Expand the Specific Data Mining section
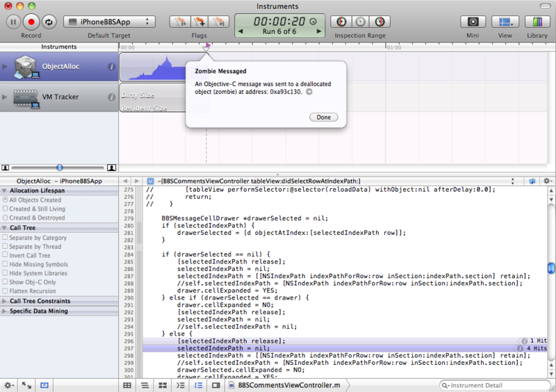The image size is (556, 392). pyautogui.click(x=4, y=311)
